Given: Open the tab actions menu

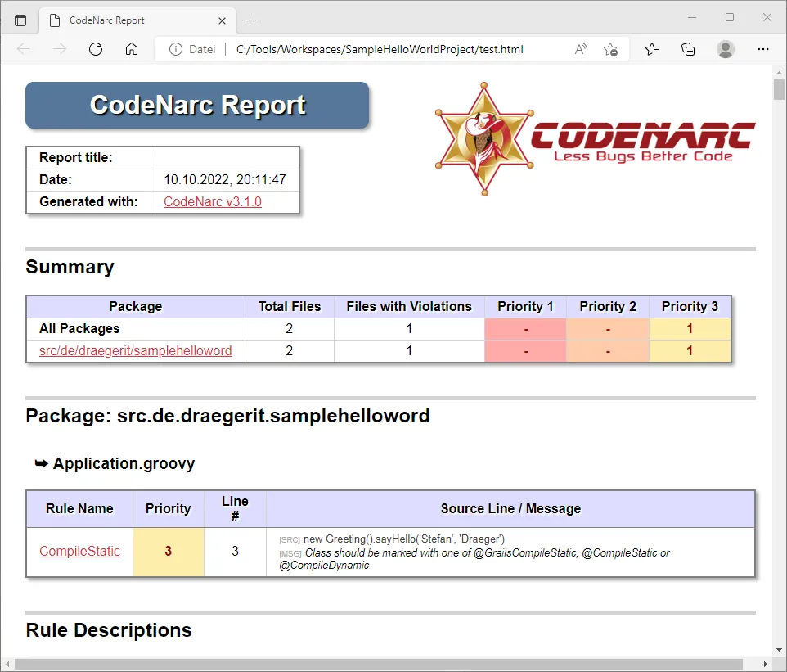Looking at the screenshot, I should pos(20,20).
